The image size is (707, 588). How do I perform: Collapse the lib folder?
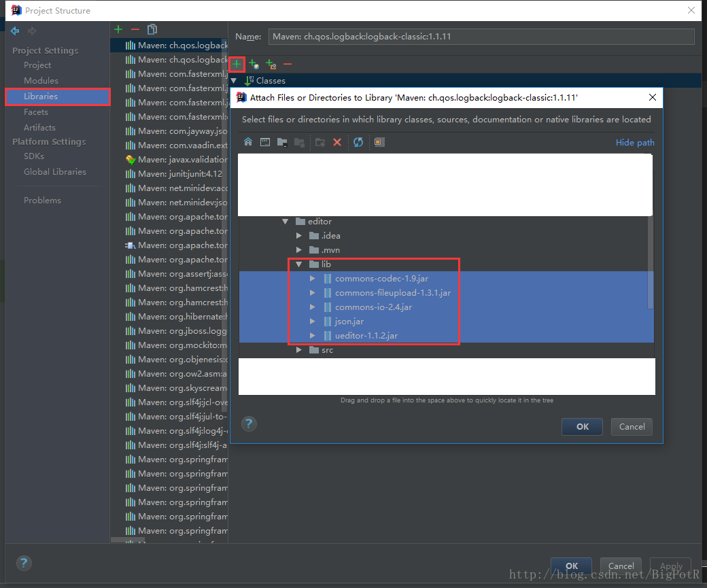click(298, 264)
